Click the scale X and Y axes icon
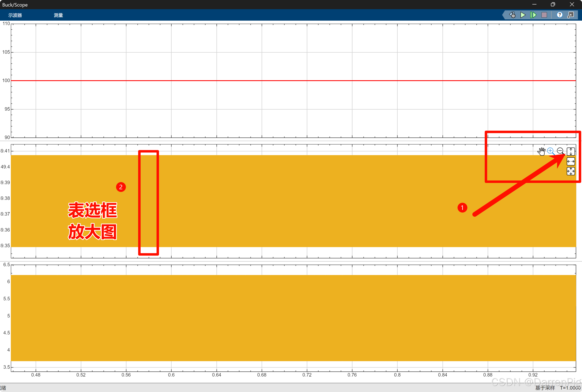This screenshot has height=392, width=582. pyautogui.click(x=571, y=171)
